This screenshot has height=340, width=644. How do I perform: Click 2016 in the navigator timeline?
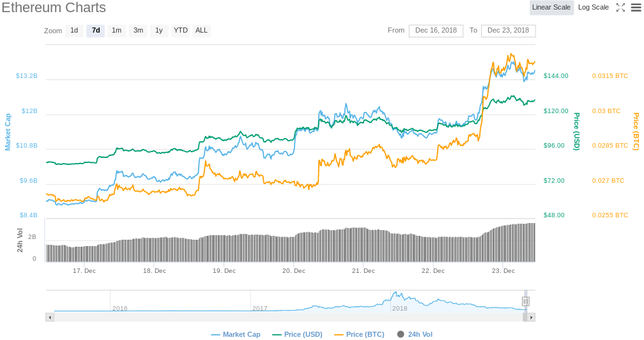coord(120,309)
